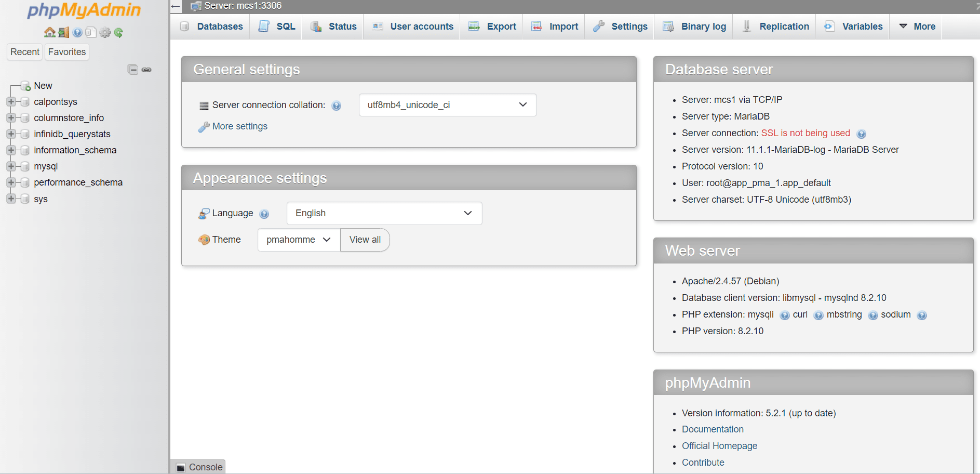This screenshot has height=474, width=980.
Task: Open panel settings with the gear icon
Action: 105,32
